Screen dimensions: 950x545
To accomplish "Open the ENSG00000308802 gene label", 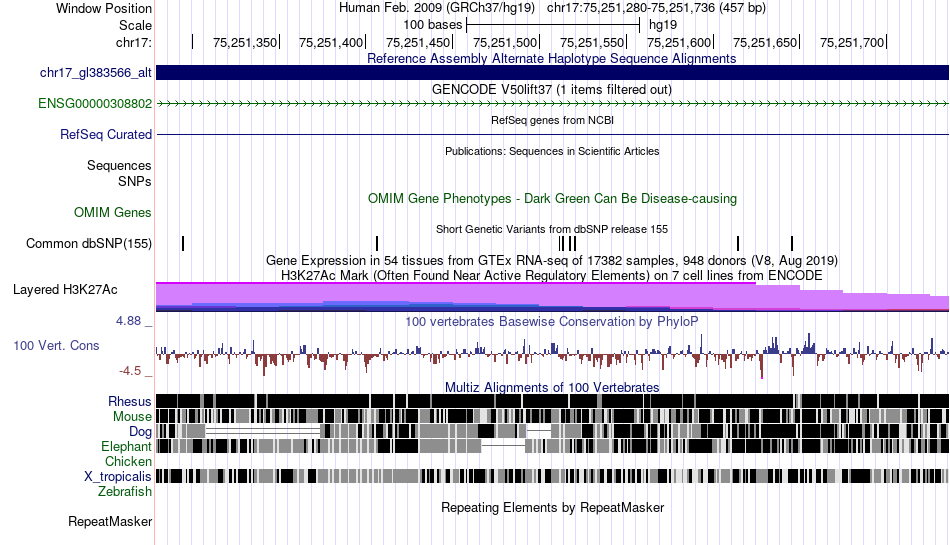I will click(x=95, y=104).
